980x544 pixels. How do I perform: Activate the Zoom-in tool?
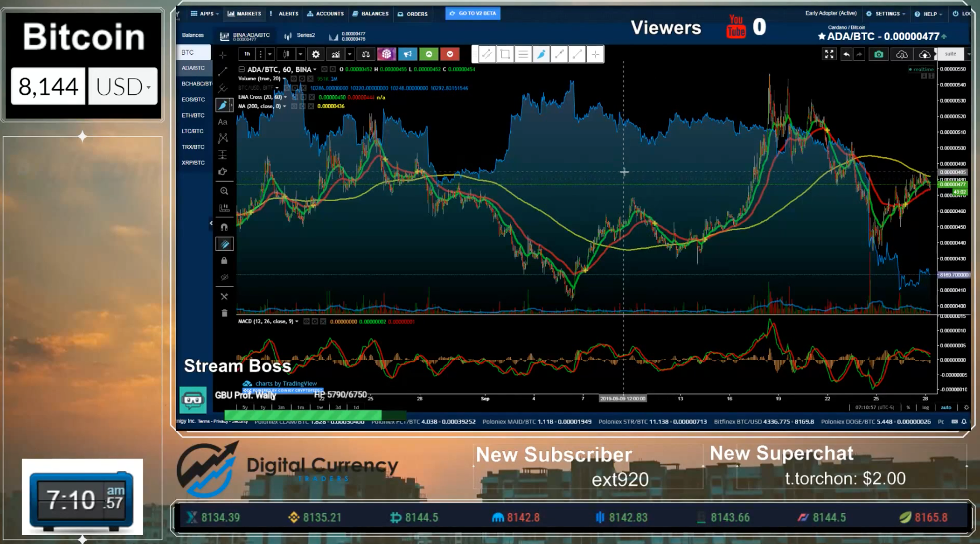[224, 191]
